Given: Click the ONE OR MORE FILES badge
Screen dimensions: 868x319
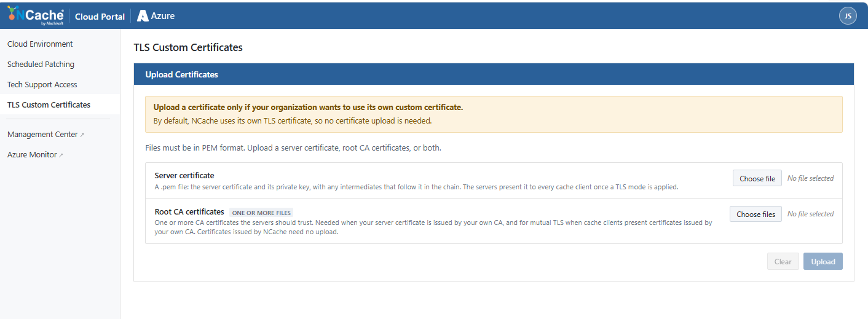Looking at the screenshot, I should click(261, 213).
